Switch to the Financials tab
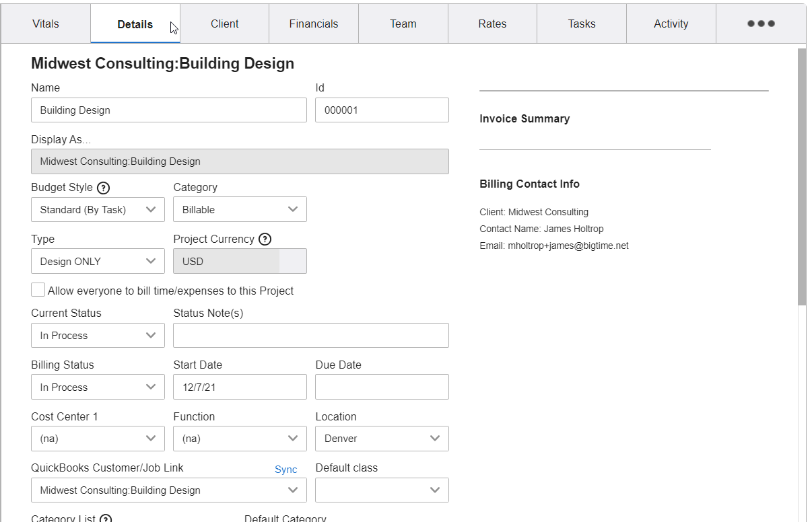This screenshot has width=812, height=522. click(x=313, y=23)
